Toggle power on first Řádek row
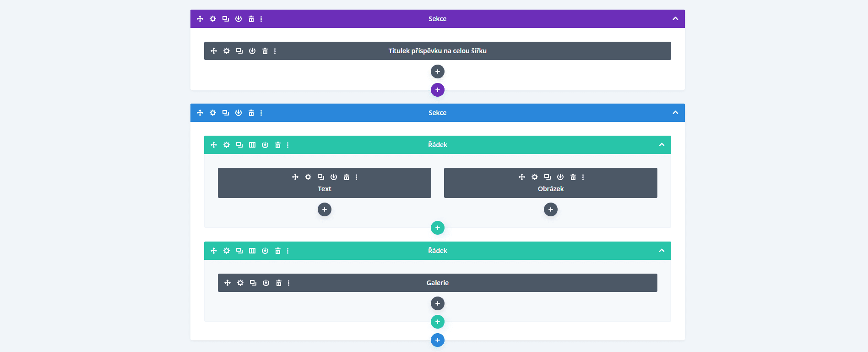The image size is (868, 352). click(x=265, y=145)
